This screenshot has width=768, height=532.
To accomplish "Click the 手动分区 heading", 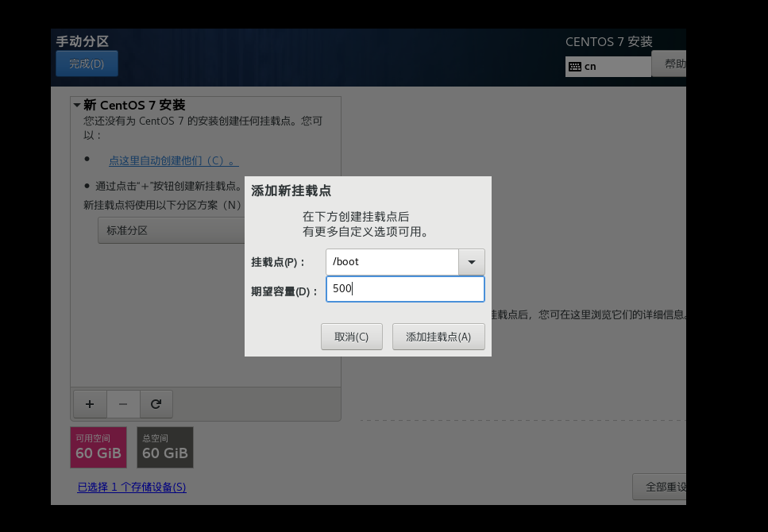I will point(83,41).
